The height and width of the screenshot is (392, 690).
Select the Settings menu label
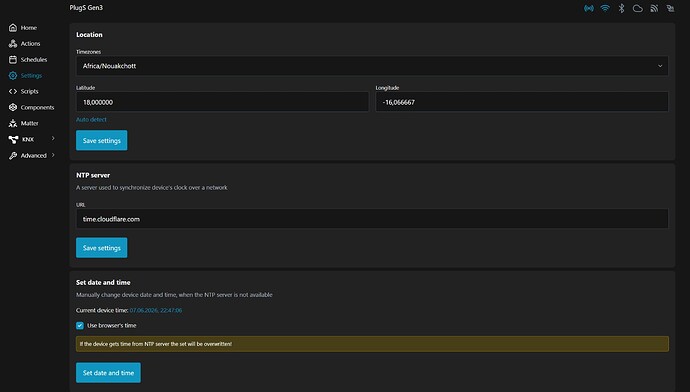pyautogui.click(x=31, y=76)
